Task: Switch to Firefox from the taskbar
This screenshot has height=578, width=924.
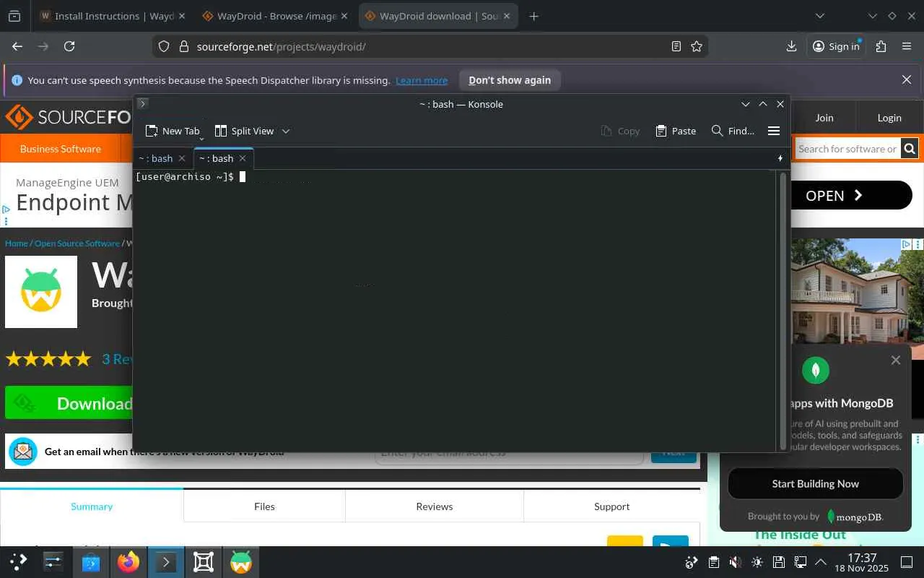Action: click(x=128, y=561)
